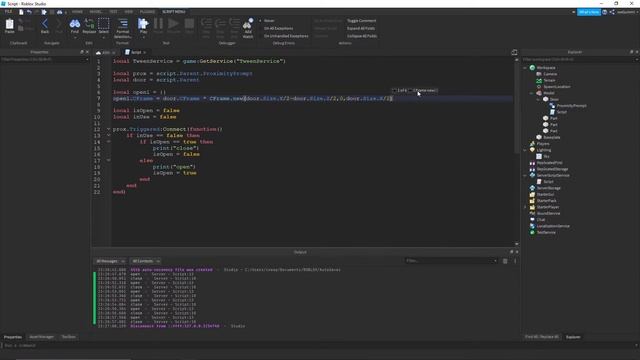
Task: Collapse the Door tree node
Action: click(538, 99)
